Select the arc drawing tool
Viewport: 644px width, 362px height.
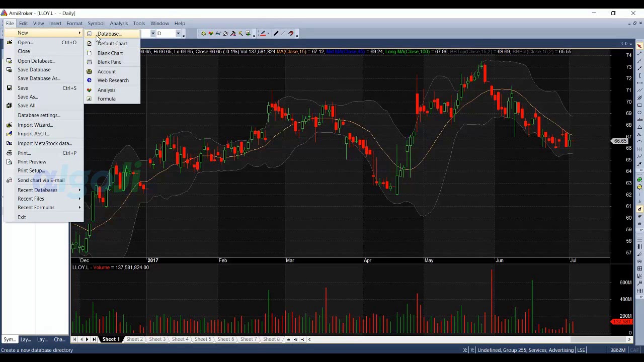pos(639,141)
